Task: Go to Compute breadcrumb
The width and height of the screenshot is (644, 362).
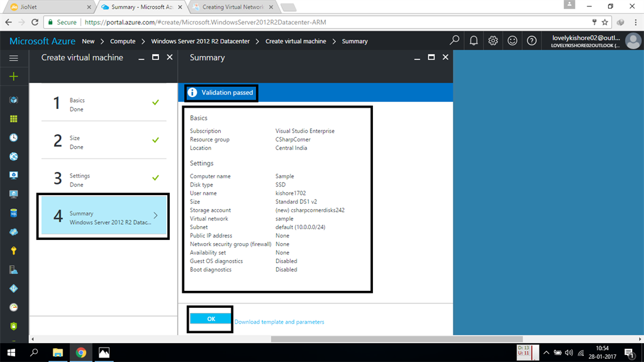Action: pyautogui.click(x=123, y=41)
